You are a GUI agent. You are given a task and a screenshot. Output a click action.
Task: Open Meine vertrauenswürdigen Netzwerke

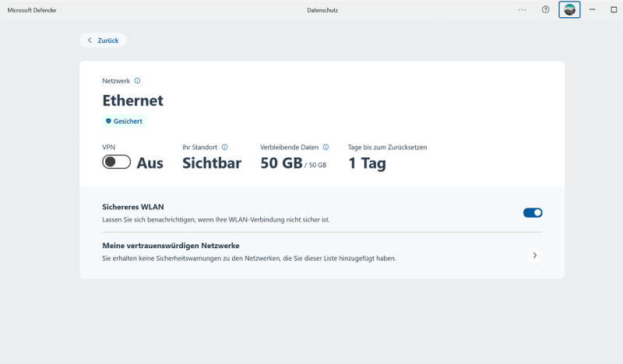point(171,246)
